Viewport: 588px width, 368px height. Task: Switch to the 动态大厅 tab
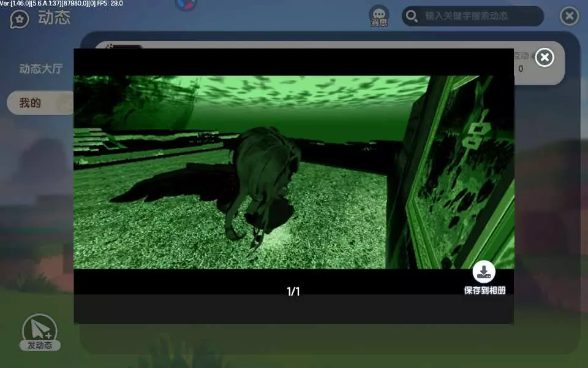point(40,69)
